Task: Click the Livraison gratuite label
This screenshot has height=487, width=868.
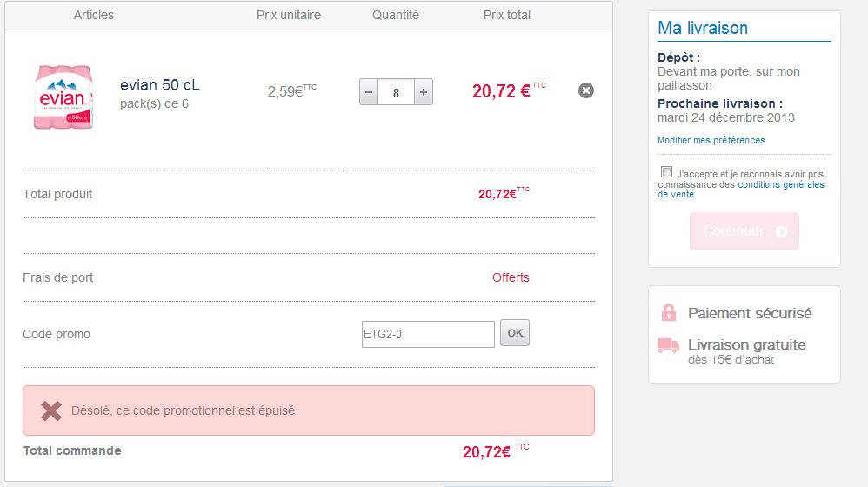Action: click(x=746, y=344)
